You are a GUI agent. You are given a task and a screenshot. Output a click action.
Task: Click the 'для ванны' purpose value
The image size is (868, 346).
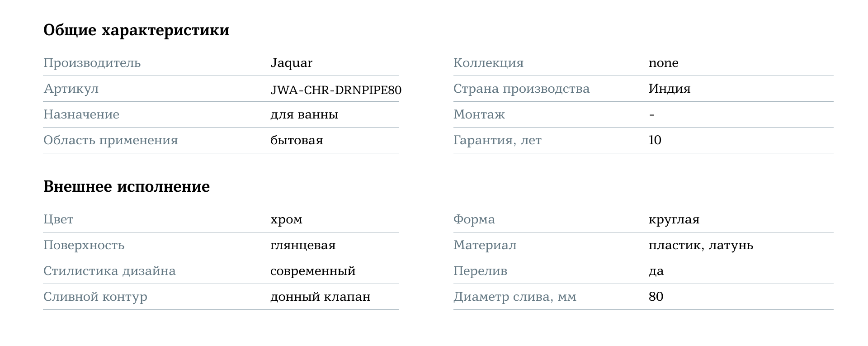pos(304,114)
